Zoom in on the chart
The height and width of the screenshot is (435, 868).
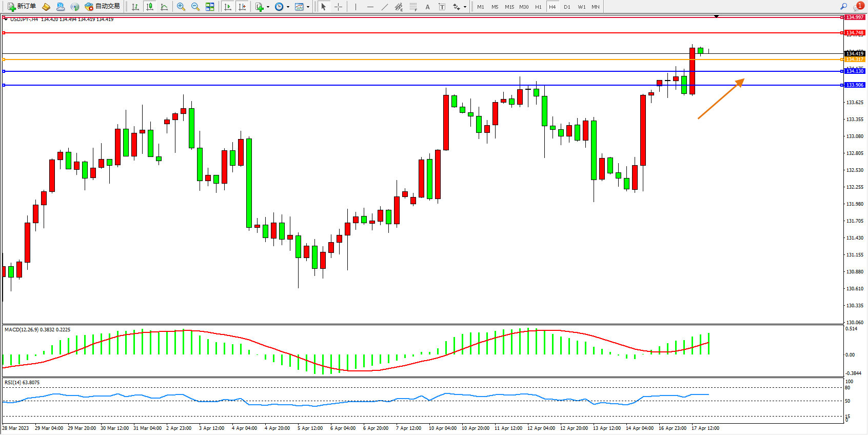[181, 7]
